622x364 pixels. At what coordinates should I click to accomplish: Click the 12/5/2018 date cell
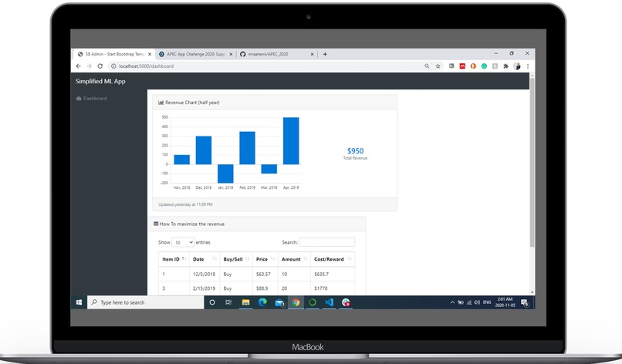click(x=204, y=274)
